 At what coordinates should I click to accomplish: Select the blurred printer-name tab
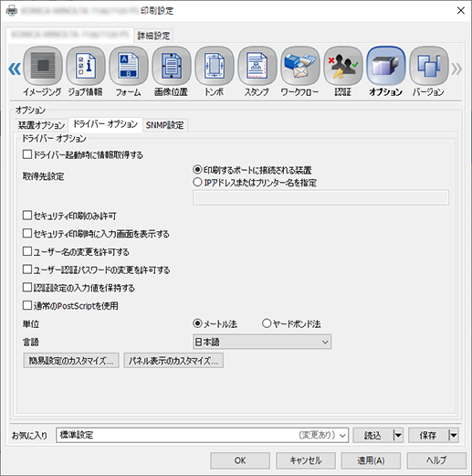(x=69, y=35)
